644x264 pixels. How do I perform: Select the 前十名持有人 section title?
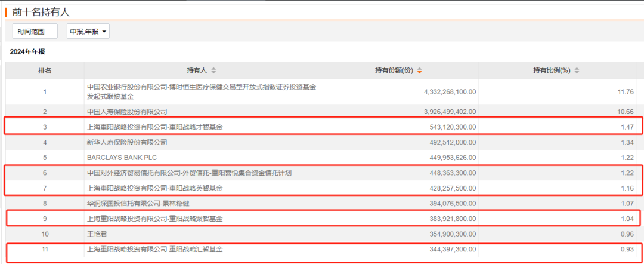[x=41, y=12]
